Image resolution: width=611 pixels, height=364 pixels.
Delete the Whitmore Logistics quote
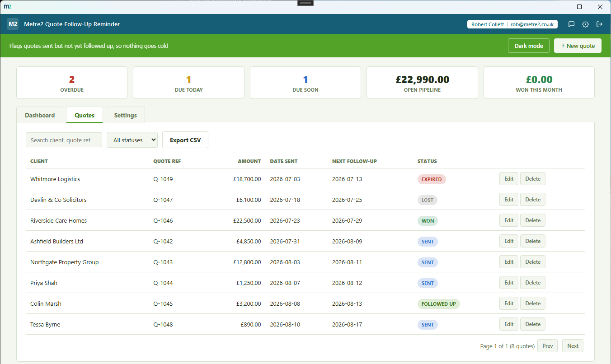point(533,179)
